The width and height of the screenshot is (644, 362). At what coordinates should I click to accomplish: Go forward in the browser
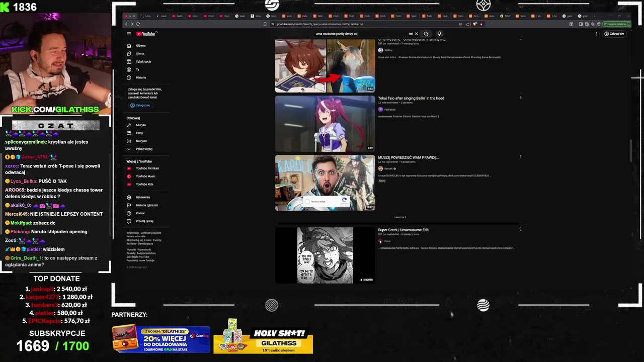click(x=132, y=24)
